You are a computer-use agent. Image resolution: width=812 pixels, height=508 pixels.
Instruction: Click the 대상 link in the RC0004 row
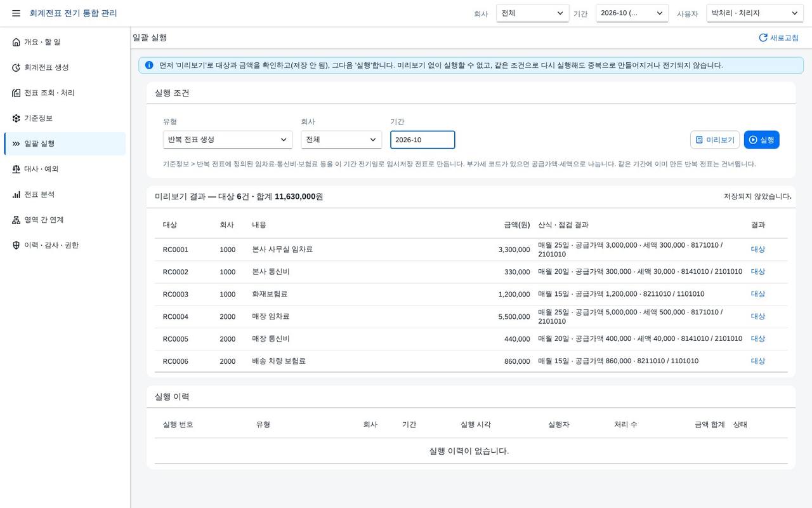(758, 316)
